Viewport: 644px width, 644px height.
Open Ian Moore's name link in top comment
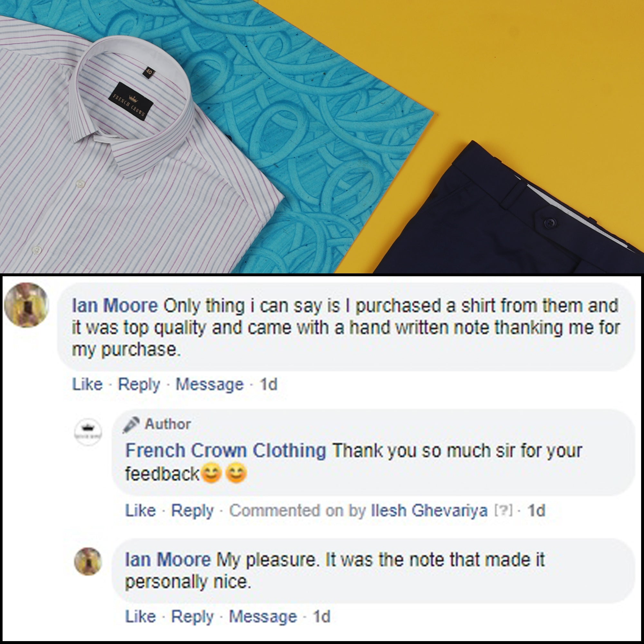click(x=115, y=306)
